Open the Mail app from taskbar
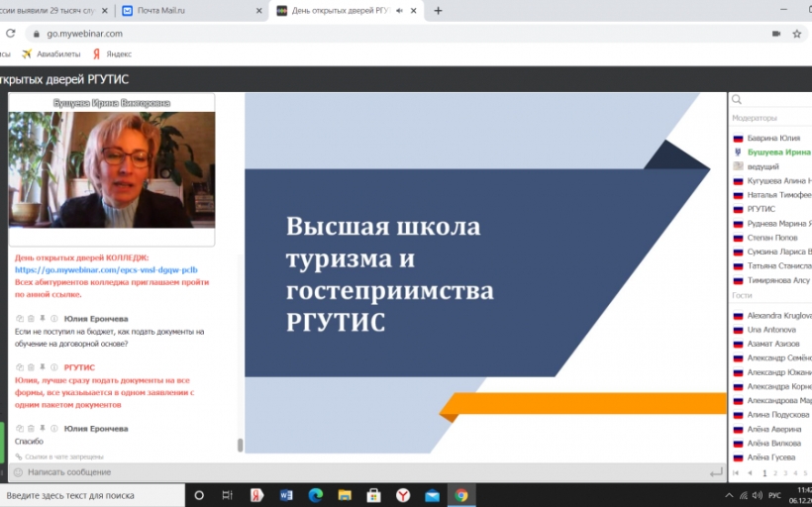This screenshot has height=507, width=812. pos(432,495)
